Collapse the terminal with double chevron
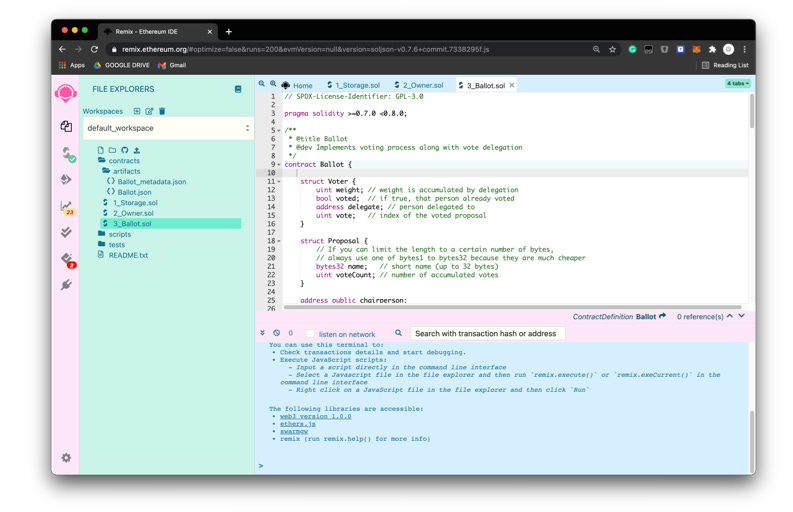Screen dimensions: 793x512 [262, 333]
